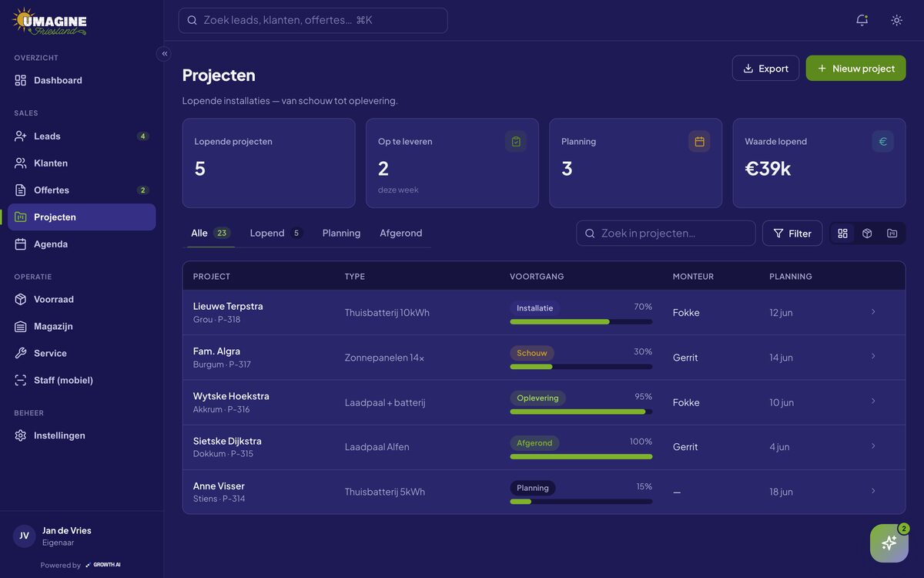Open Staff (mobiel) in the sidebar
This screenshot has width=924, height=578.
(x=82, y=380)
